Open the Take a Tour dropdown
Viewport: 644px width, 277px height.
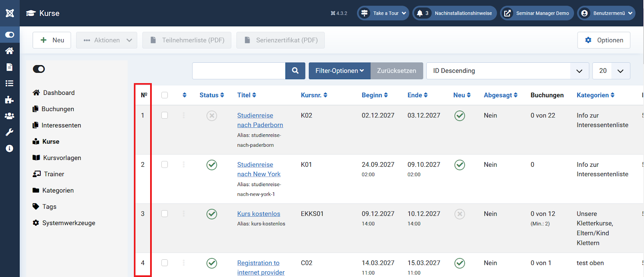(x=383, y=13)
